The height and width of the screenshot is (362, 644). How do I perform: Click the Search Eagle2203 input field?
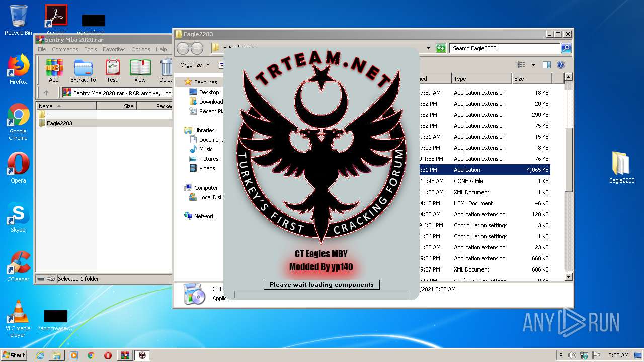[505, 48]
